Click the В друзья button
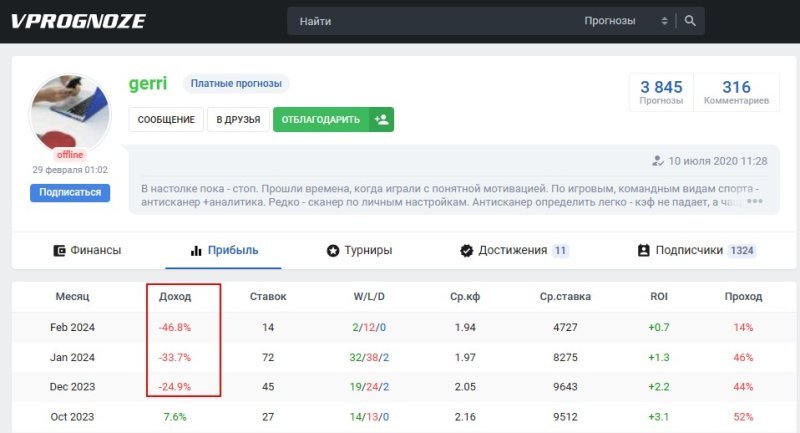This screenshot has height=433, width=800. click(238, 120)
